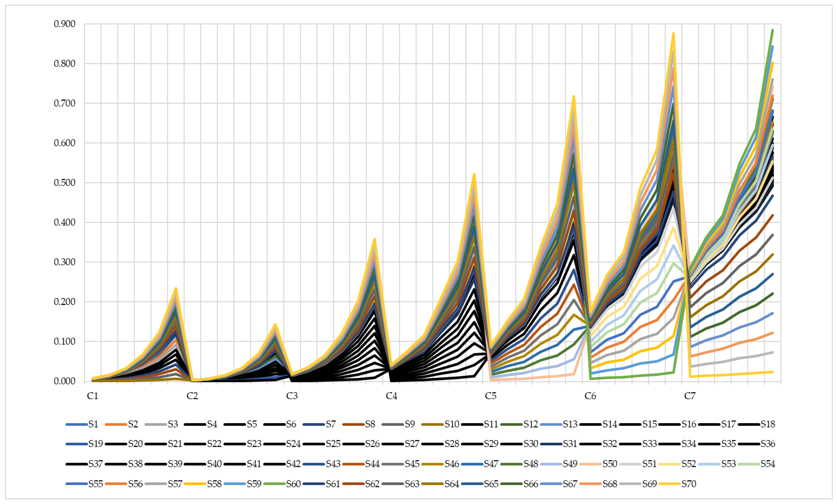This screenshot has width=837, height=504.
Task: Select the C7 category label
Action: point(690,396)
